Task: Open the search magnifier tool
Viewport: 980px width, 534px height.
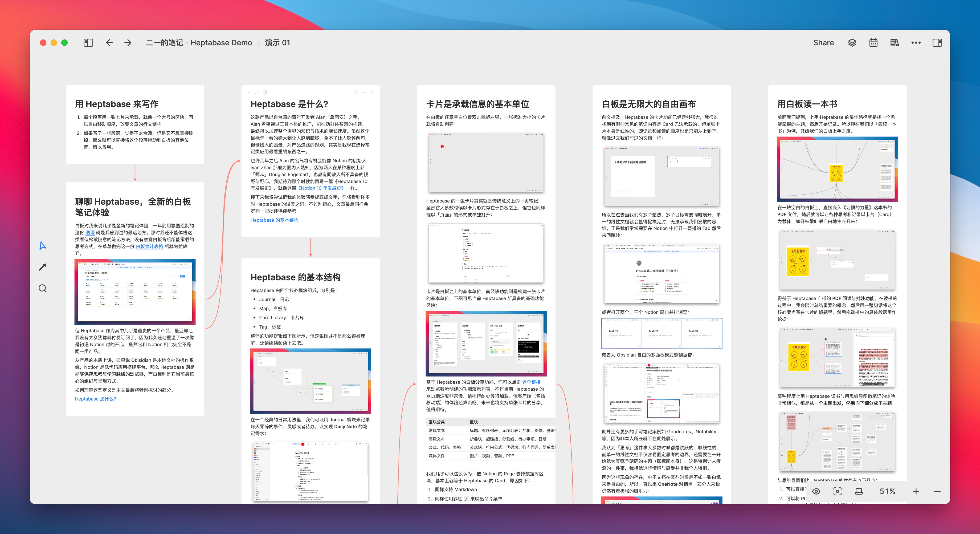Action: pyautogui.click(x=43, y=289)
